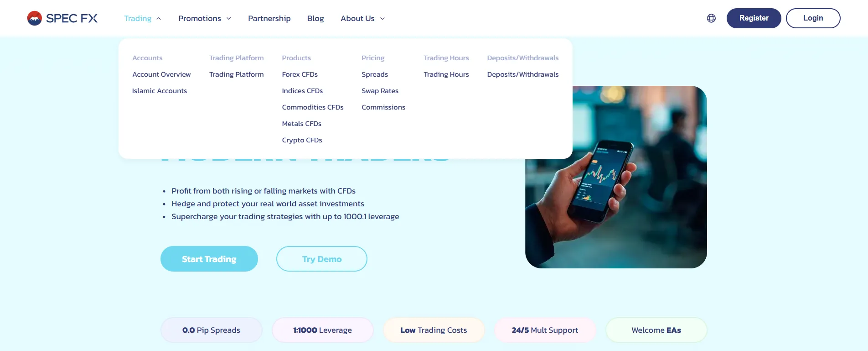The width and height of the screenshot is (868, 351).
Task: Collapse the Trading menu chevron
Action: tap(159, 19)
